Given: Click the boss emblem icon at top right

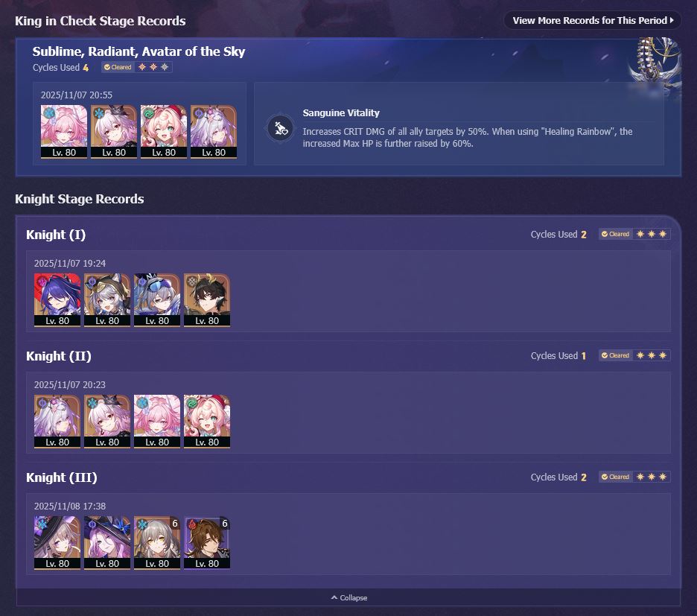Looking at the screenshot, I should (655, 63).
